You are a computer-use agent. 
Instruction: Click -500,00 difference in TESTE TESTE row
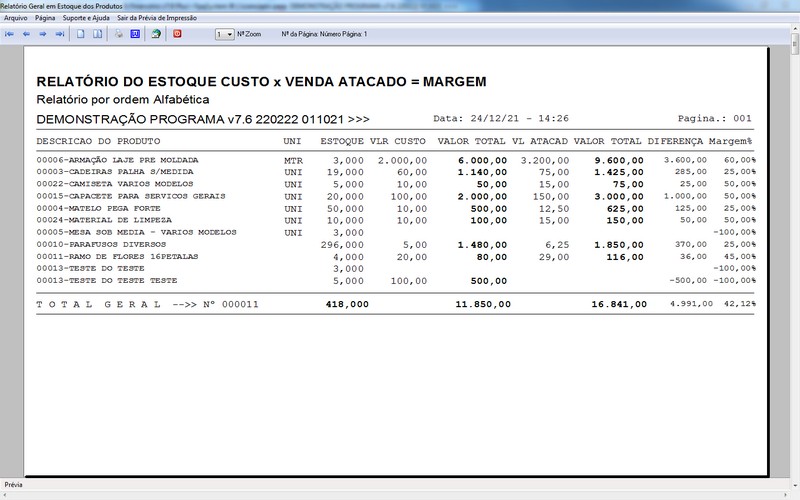688,281
